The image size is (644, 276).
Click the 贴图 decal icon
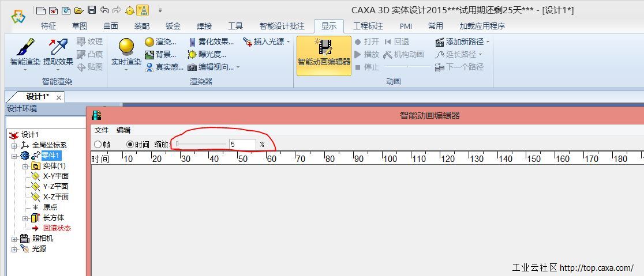(x=81, y=67)
